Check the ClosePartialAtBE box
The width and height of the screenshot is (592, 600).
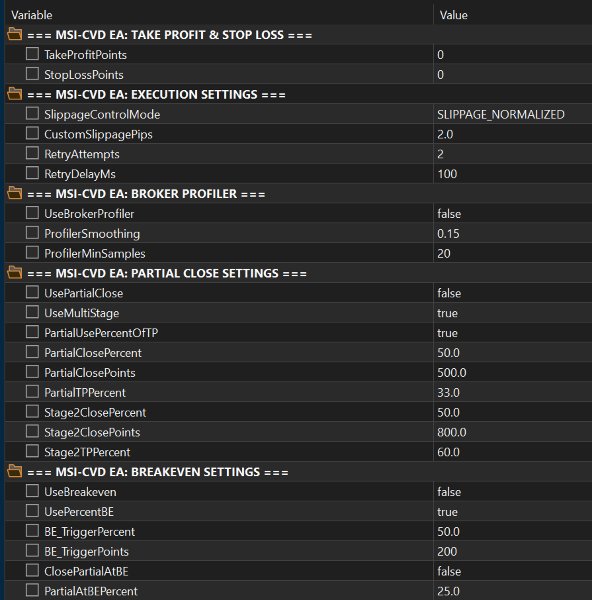coord(32,571)
